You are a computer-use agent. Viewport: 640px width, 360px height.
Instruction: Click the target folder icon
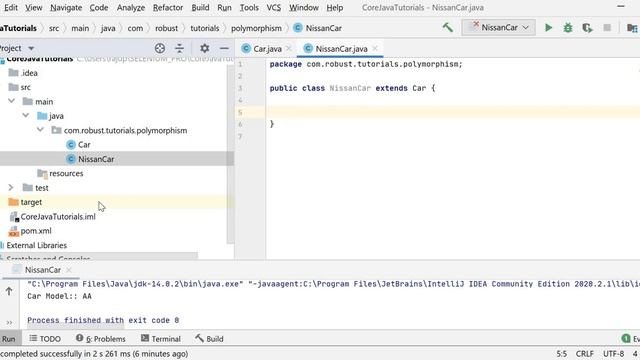pyautogui.click(x=13, y=202)
